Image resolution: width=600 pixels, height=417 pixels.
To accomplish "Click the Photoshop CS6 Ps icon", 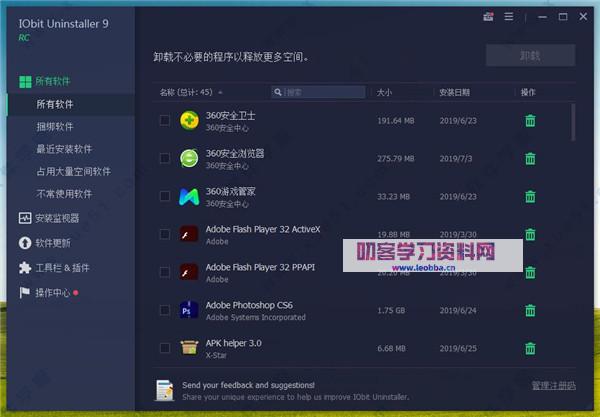I will click(x=189, y=310).
